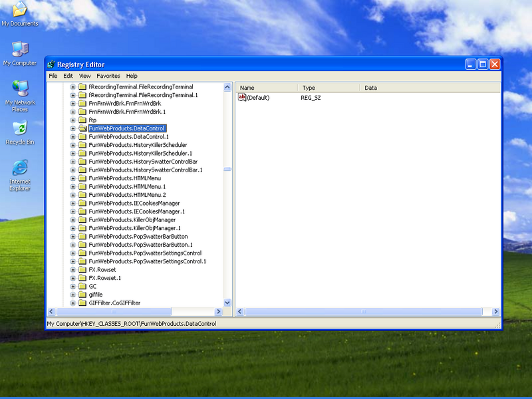Image resolution: width=532 pixels, height=399 pixels.
Task: Open My Computer desktop icon
Action: 20,54
